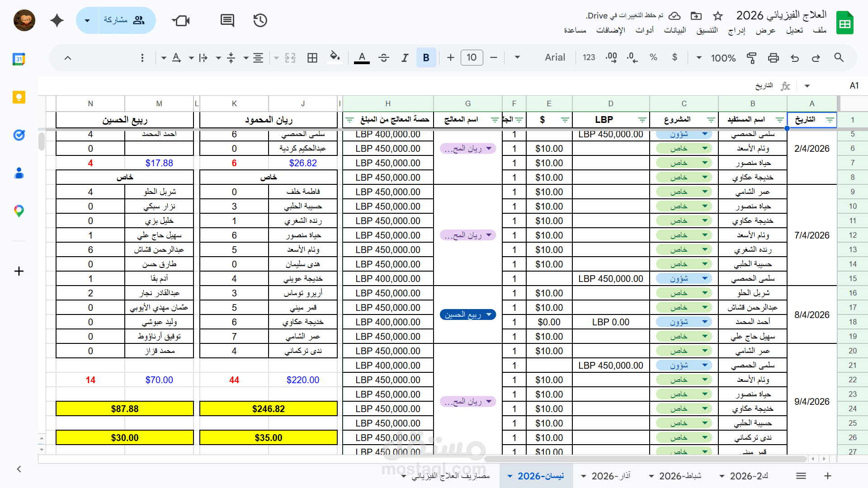Open the 123 number format menu
868x488 pixels.
coord(589,57)
